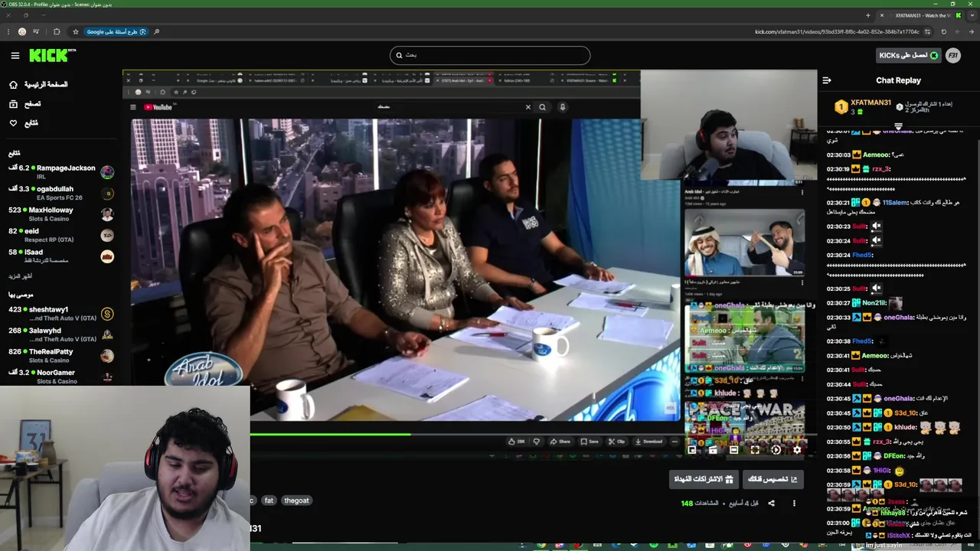Viewport: 980px width, 551px height.
Task: Open new browser tab with plus
Action: click(867, 15)
